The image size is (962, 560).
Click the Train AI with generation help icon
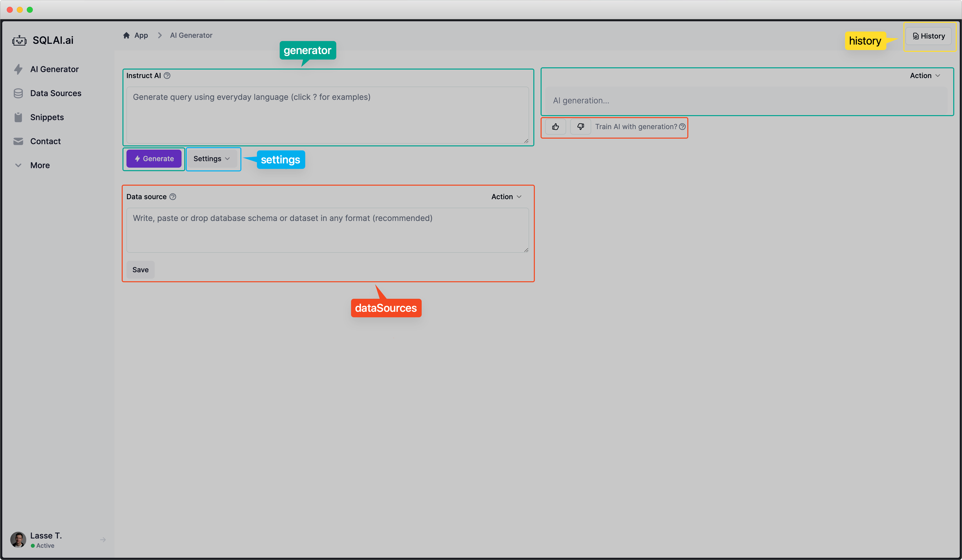683,127
